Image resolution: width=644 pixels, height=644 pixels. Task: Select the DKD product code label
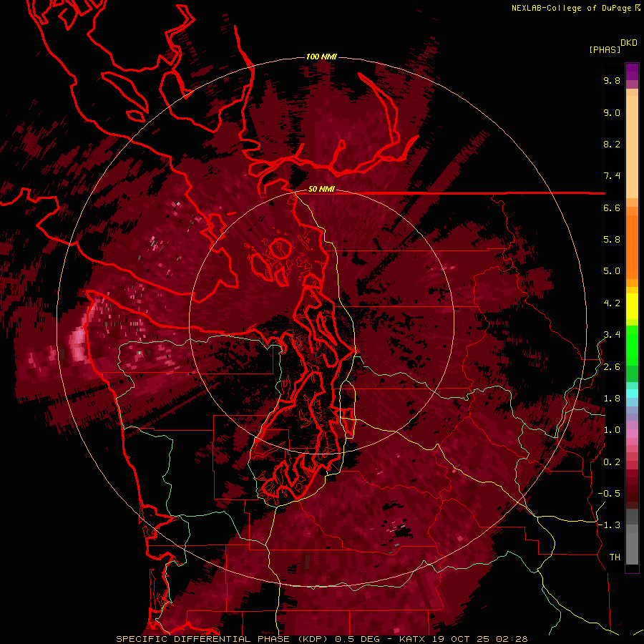pos(629,42)
